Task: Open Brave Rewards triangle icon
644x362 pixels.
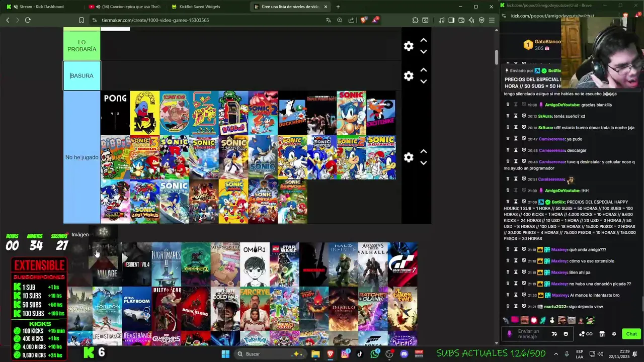Action: click(375, 20)
